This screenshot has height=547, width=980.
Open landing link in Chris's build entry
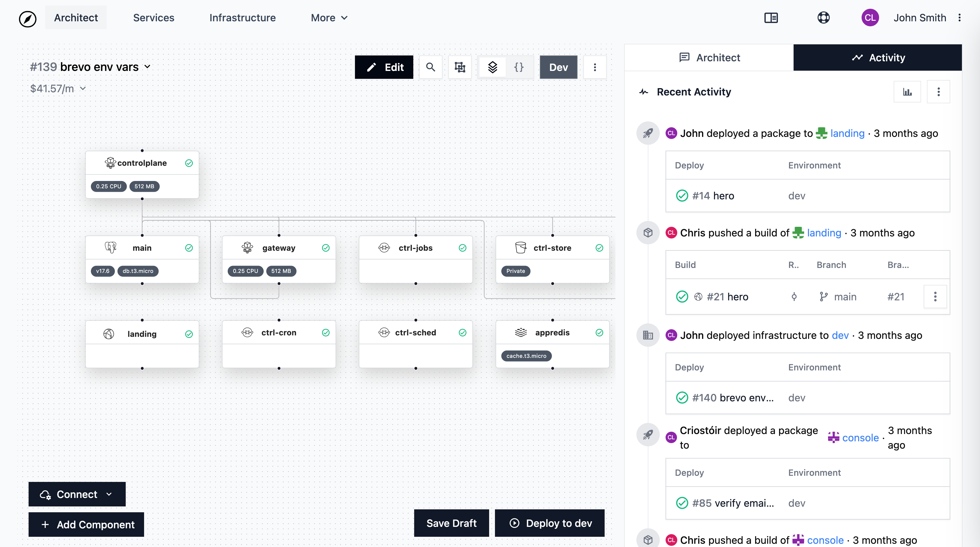(824, 233)
